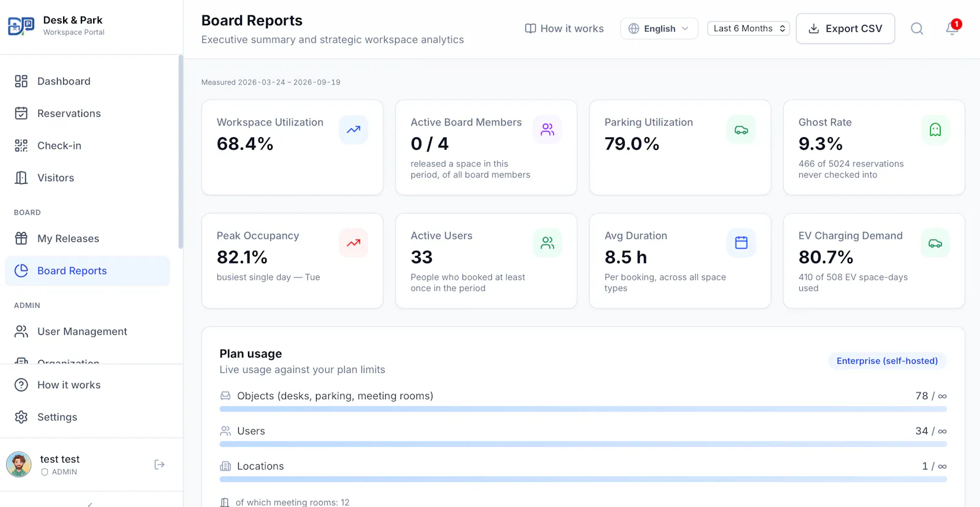Click the Enterprise (self-hosted) badge
Viewport: 980px width, 507px height.
pyautogui.click(x=887, y=361)
